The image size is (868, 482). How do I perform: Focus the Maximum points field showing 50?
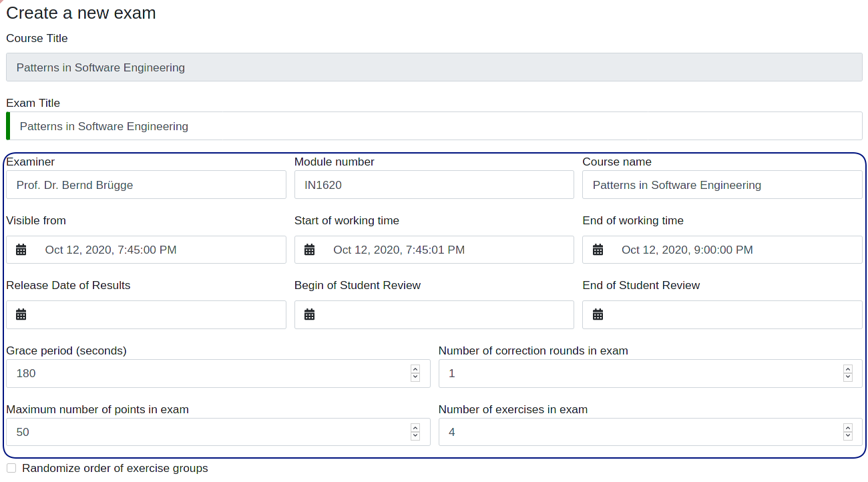218,432
